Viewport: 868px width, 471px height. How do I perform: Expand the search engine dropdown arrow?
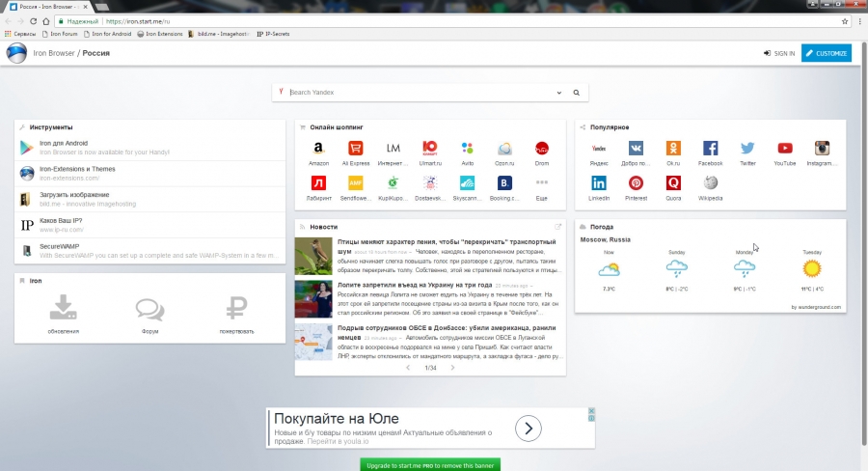click(559, 93)
